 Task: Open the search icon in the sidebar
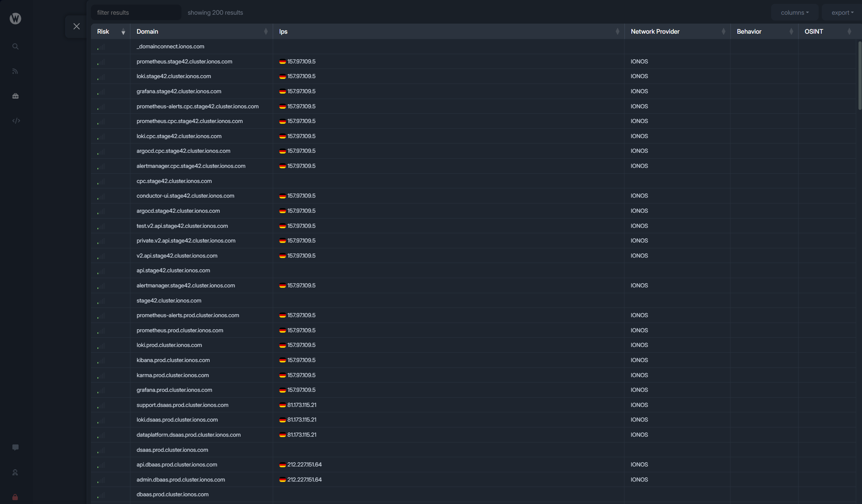pos(15,46)
